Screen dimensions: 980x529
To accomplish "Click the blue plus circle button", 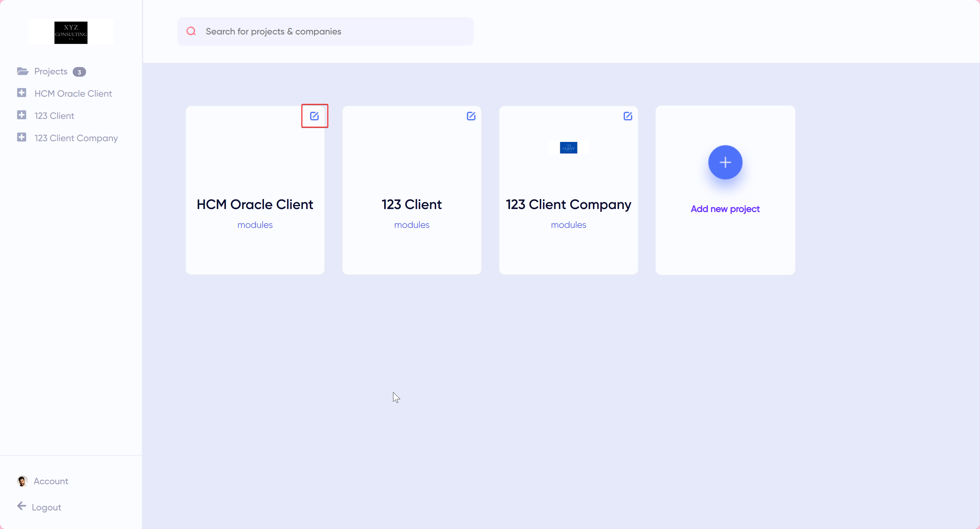I will point(725,163).
